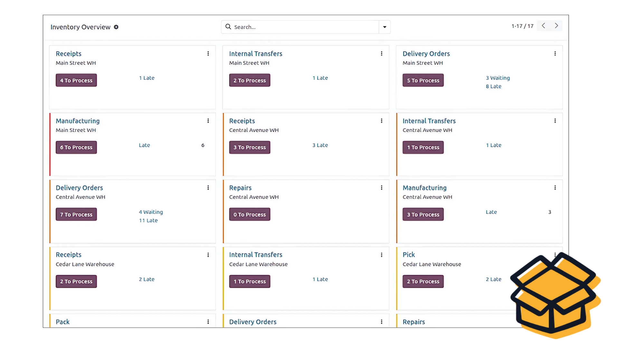Screen dimensions: 644x354
Task: Open kebab menu on Main Street Manufacturing card
Action: pos(208,121)
